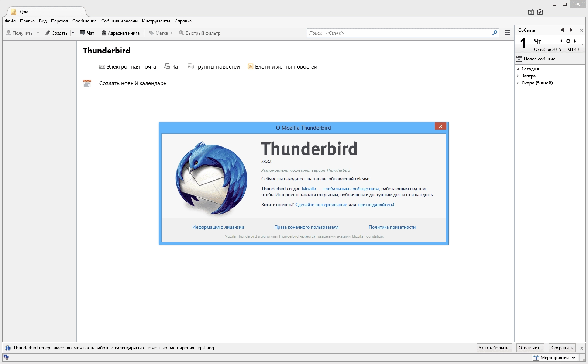588x364 pixels.
Task: Click the search magnifier icon
Action: pos(495,33)
